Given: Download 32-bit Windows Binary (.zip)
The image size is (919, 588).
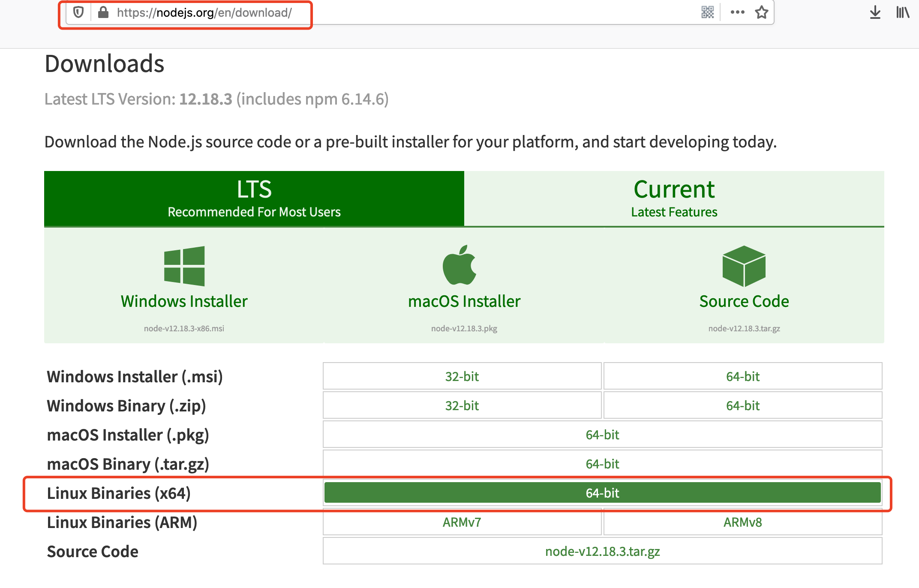Looking at the screenshot, I should point(462,405).
